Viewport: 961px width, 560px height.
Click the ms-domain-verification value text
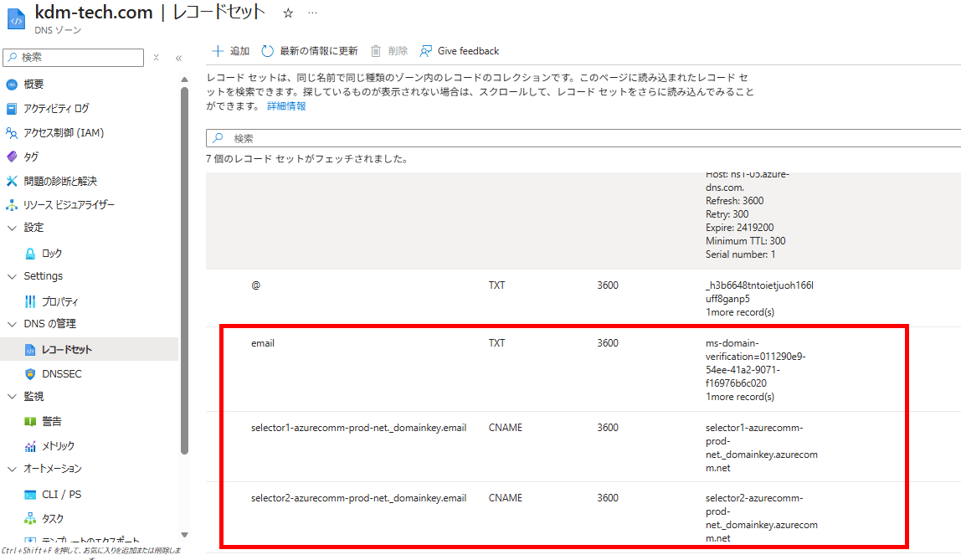[x=755, y=363]
